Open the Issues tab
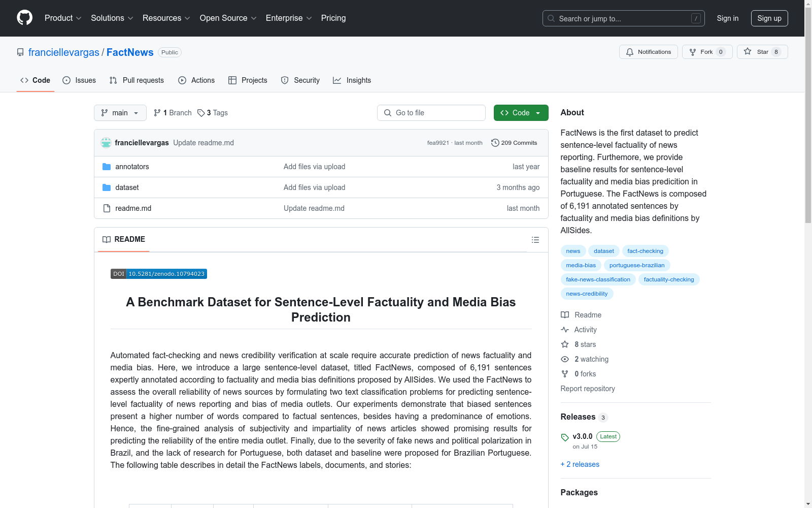 [79, 80]
